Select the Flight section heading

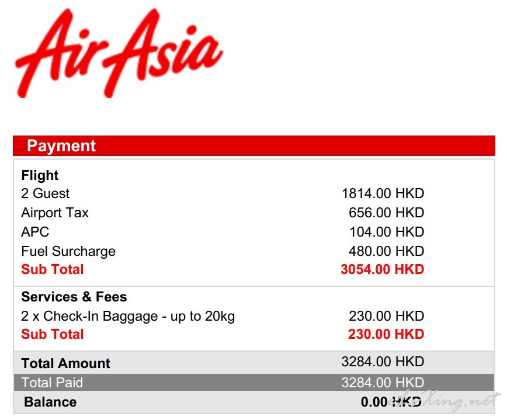click(40, 175)
